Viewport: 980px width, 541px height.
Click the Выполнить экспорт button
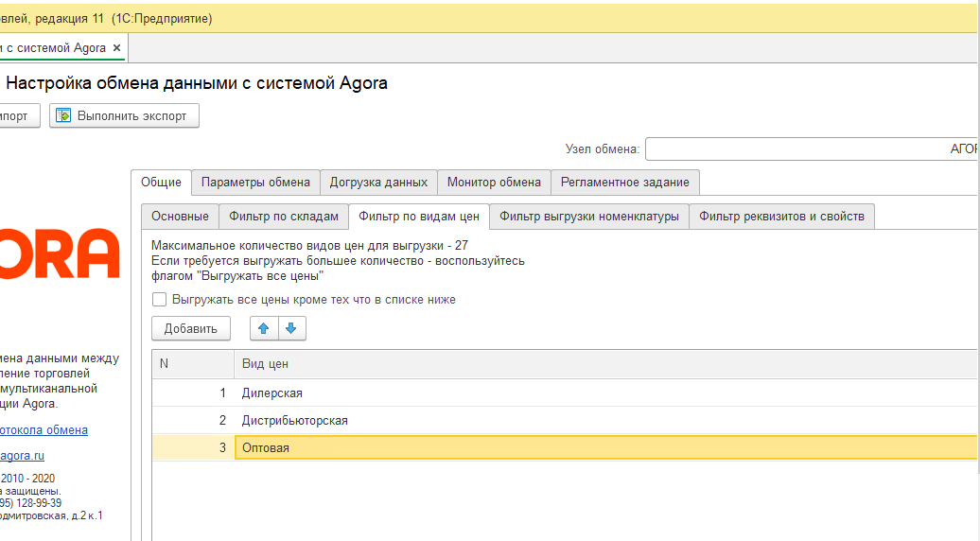(124, 115)
